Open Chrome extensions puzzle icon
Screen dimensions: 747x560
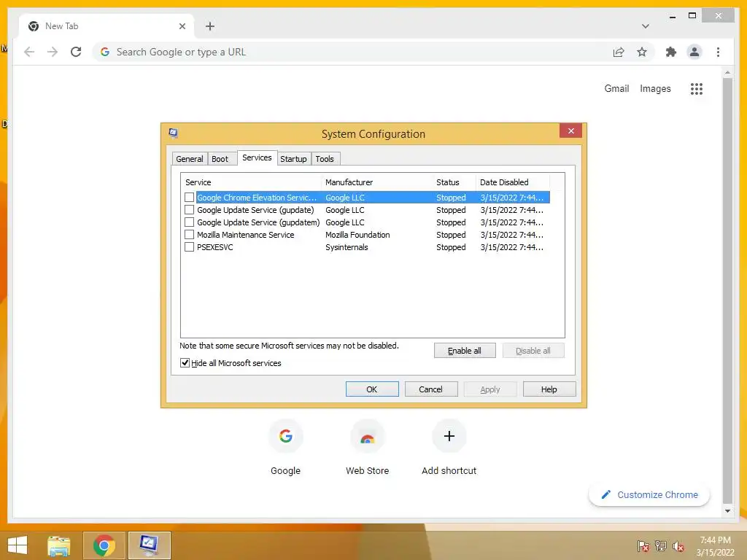(671, 52)
